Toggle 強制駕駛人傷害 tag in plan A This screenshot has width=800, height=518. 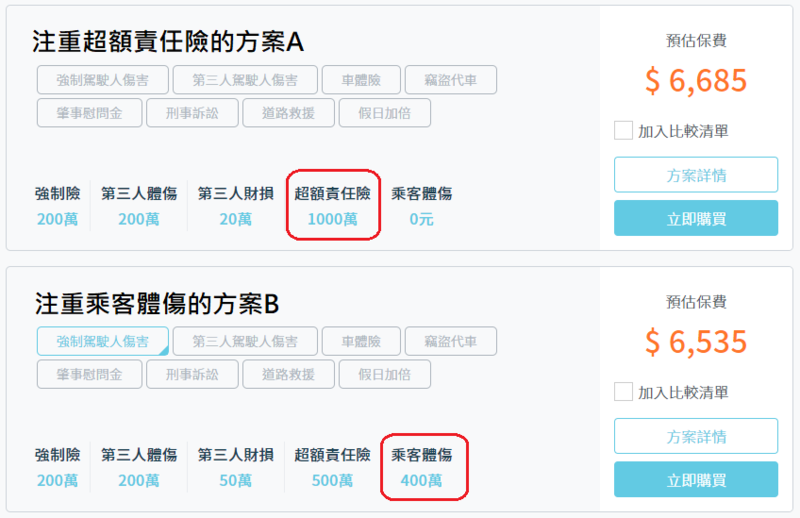click(103, 80)
